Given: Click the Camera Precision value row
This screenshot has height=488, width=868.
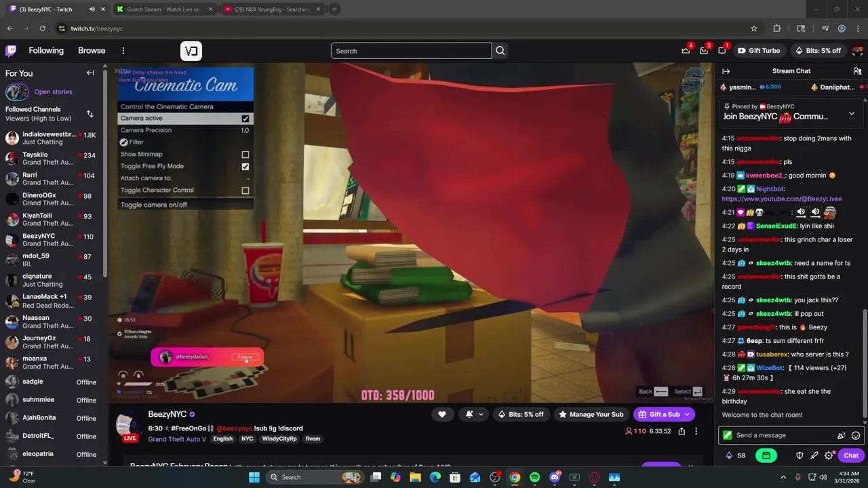Looking at the screenshot, I should tap(185, 130).
